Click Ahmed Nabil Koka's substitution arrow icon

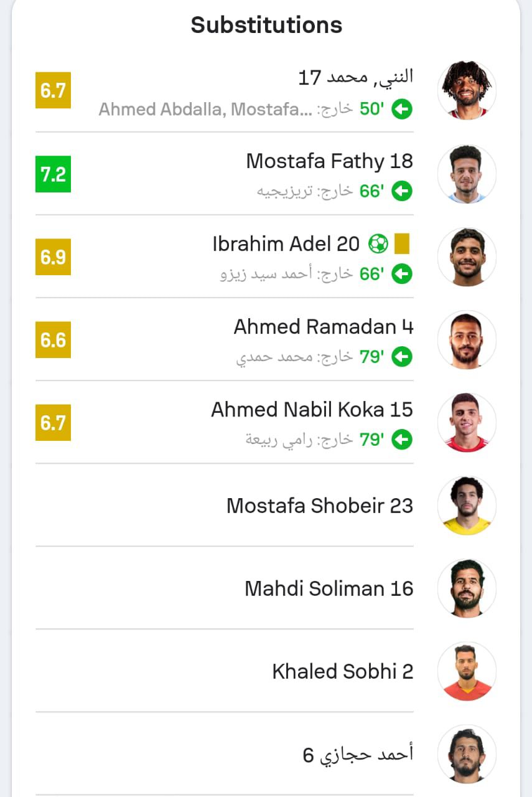[402, 440]
